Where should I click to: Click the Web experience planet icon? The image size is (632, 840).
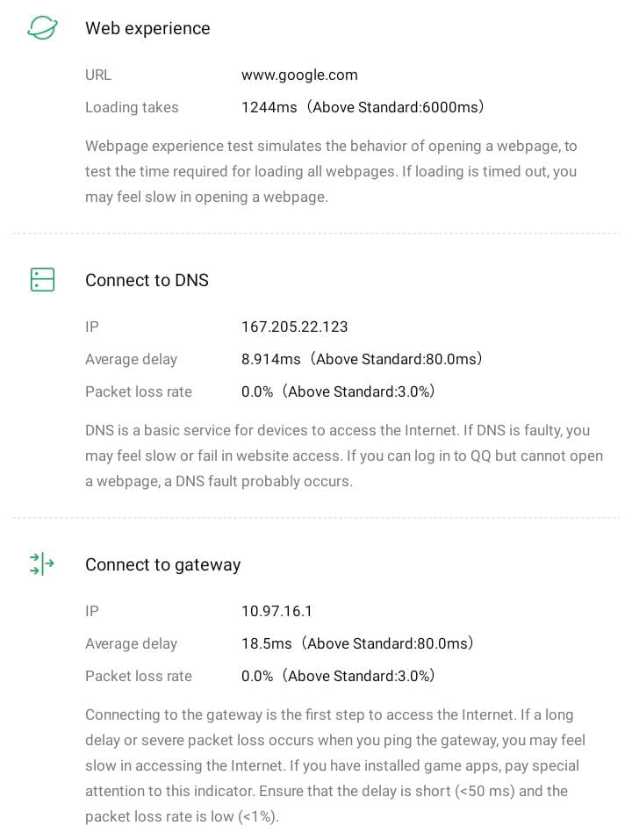pyautogui.click(x=42, y=28)
